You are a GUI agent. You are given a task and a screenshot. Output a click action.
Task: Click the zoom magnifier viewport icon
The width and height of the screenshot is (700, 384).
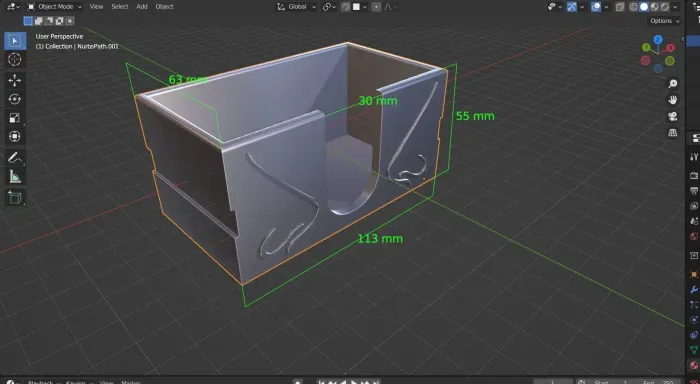tap(673, 84)
